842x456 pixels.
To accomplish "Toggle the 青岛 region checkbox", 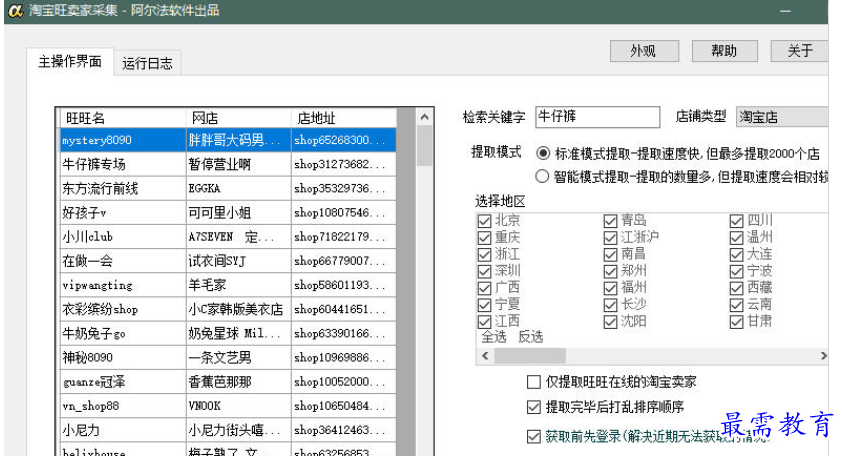I will (610, 221).
